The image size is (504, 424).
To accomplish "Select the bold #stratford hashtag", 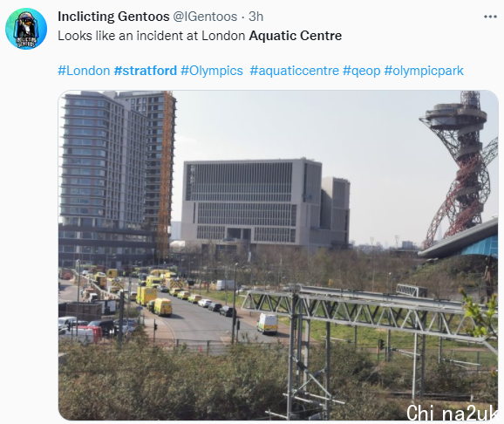I will tap(146, 71).
